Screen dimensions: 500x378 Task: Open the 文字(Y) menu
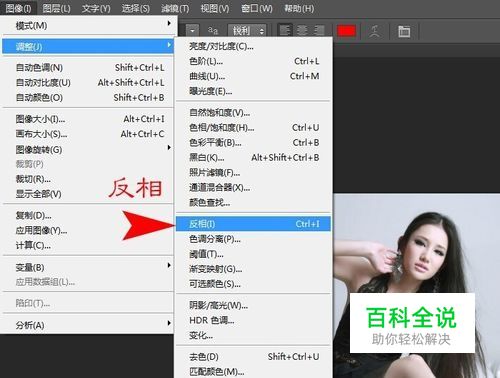96,8
